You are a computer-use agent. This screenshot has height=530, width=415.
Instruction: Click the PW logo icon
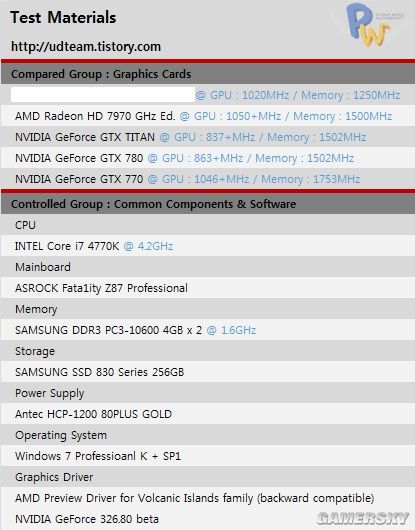pyautogui.click(x=368, y=25)
